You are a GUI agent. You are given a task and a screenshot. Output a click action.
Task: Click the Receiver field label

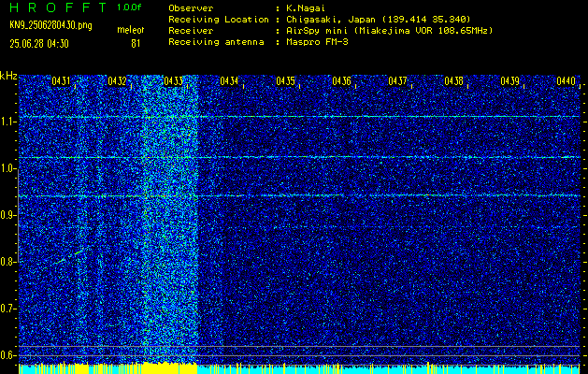tap(191, 30)
